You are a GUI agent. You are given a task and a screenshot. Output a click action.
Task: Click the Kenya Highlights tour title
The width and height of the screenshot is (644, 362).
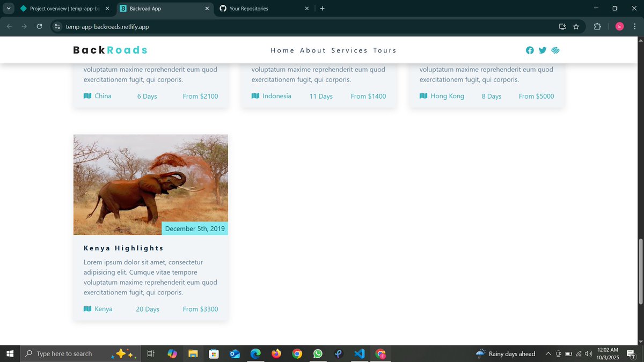123,248
